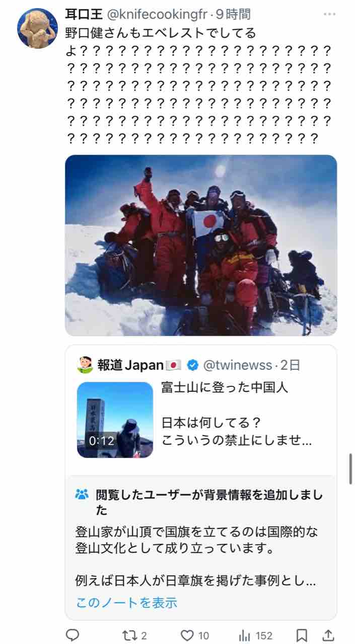Open @twinewss handle in quoted tweet
The height and width of the screenshot is (644, 355).
click(237, 365)
